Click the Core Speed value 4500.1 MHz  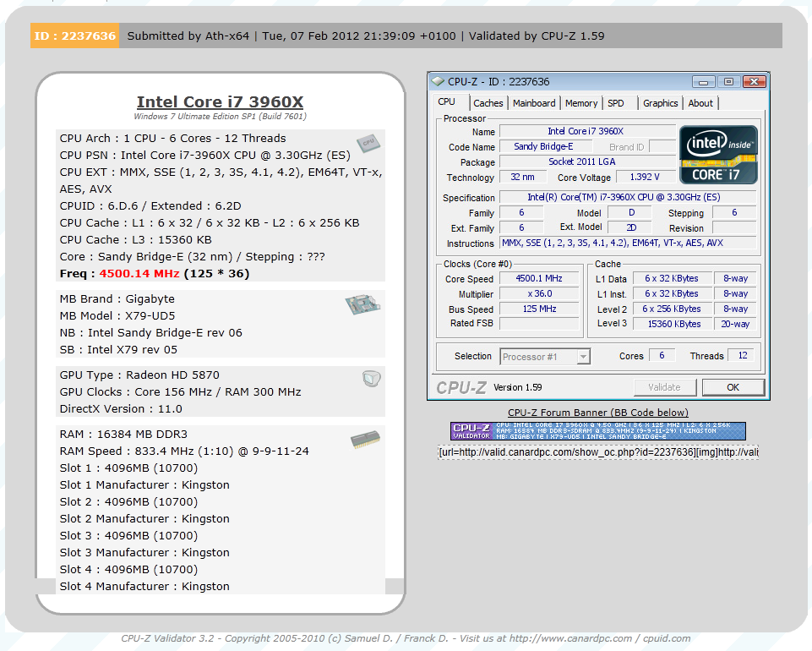pos(539,278)
